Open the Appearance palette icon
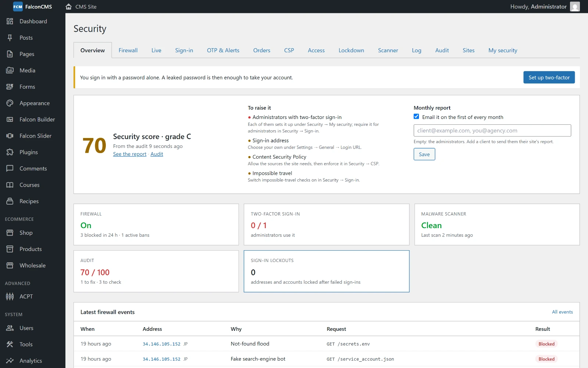Image resolution: width=588 pixels, height=368 pixels. click(x=10, y=103)
